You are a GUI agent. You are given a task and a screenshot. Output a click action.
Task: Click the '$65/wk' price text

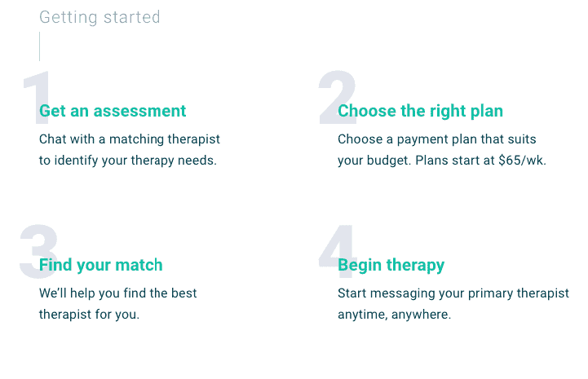(521, 161)
